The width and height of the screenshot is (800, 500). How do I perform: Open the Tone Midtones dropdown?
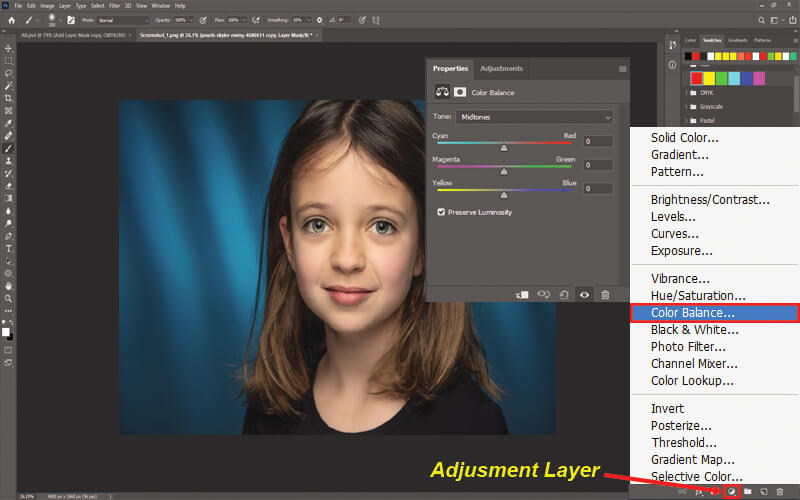click(534, 117)
